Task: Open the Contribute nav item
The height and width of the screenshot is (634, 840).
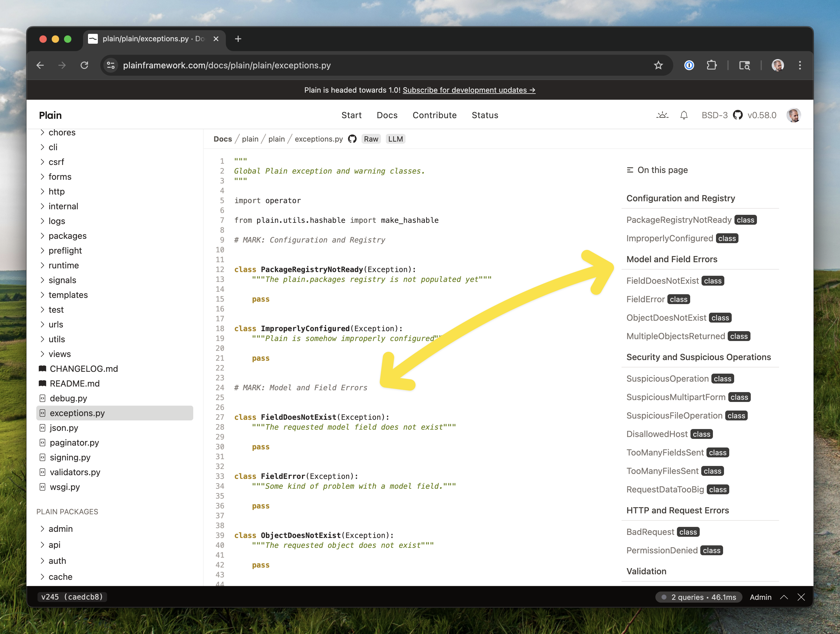Action: point(434,115)
